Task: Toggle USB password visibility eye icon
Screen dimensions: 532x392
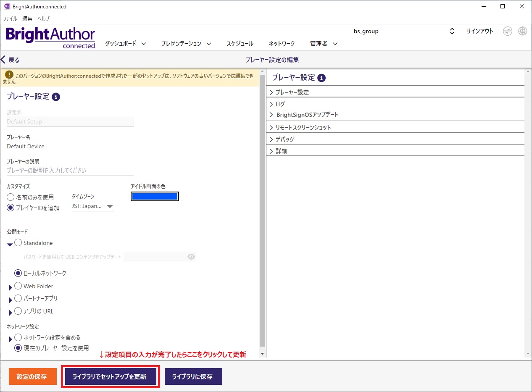Action: tap(191, 257)
